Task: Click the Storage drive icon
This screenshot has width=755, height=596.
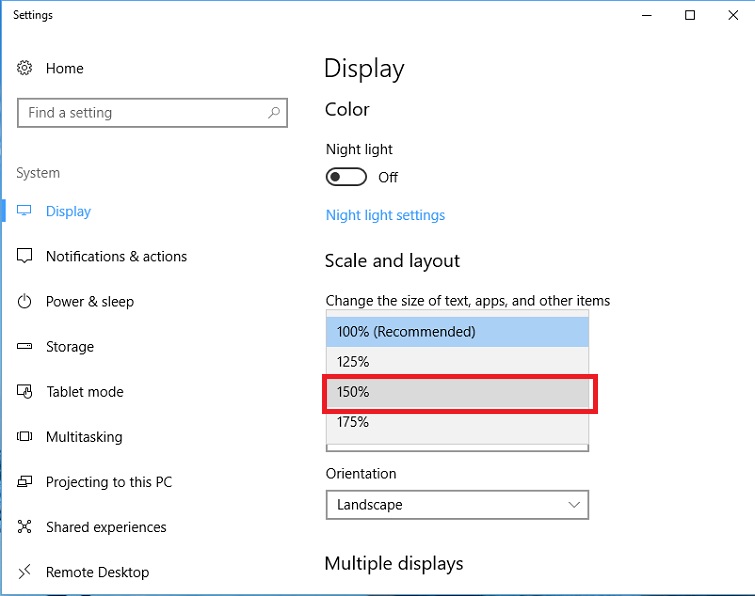Action: (25, 347)
